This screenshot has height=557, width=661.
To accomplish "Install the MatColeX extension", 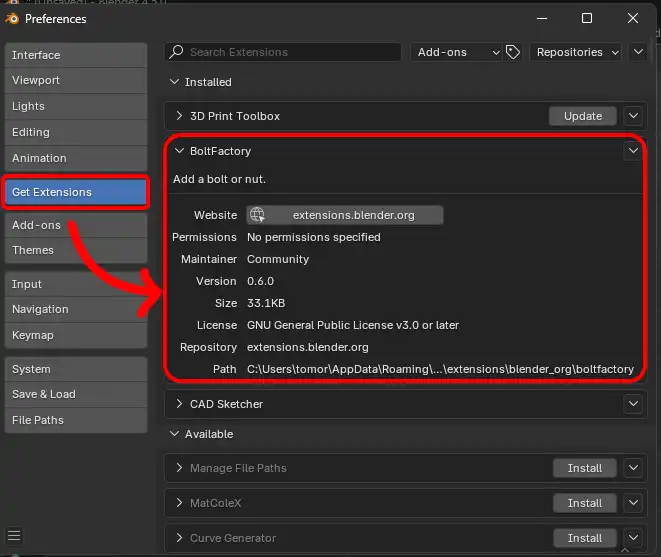I will pos(584,503).
